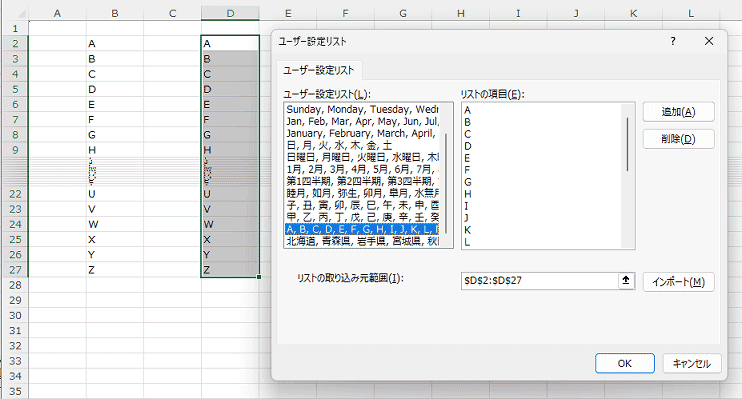Image resolution: width=742 pixels, height=399 pixels.
Task: Select the 北海道, 青森県 list entry
Action: [x=362, y=241]
